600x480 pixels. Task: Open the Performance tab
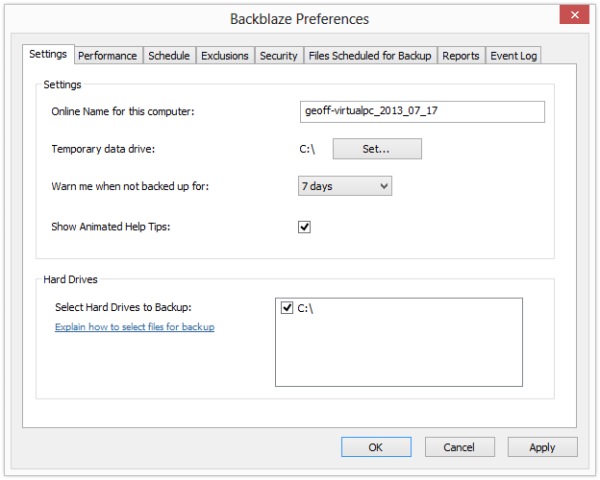point(108,56)
